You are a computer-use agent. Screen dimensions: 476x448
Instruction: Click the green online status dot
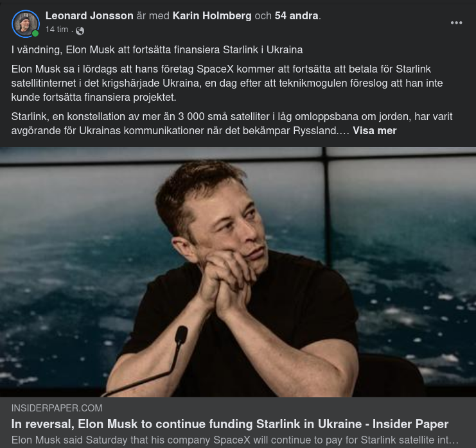click(35, 33)
